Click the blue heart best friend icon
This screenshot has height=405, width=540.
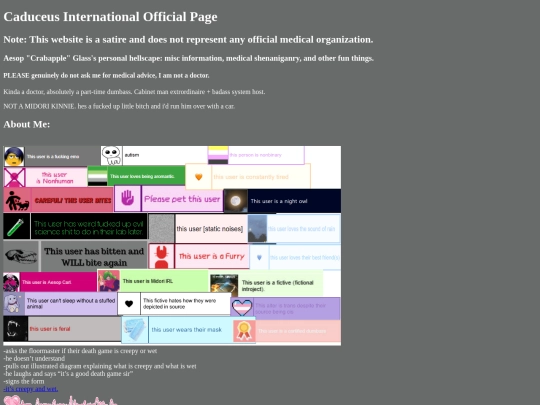pos(259,257)
